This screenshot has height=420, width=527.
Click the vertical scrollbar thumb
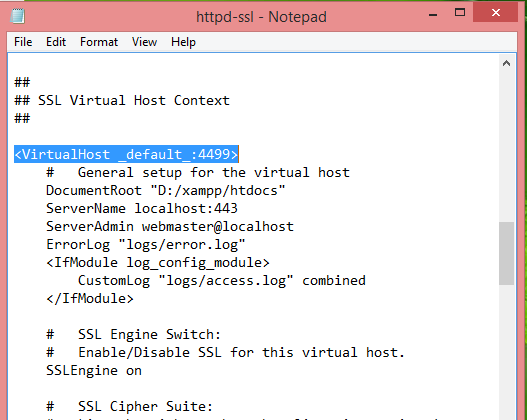point(506,253)
